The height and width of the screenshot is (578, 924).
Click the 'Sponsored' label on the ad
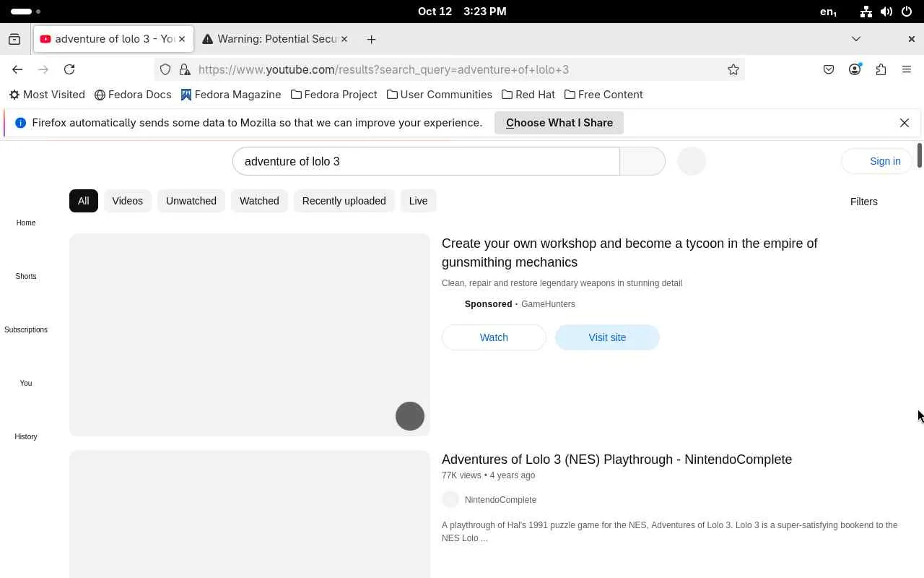(489, 304)
